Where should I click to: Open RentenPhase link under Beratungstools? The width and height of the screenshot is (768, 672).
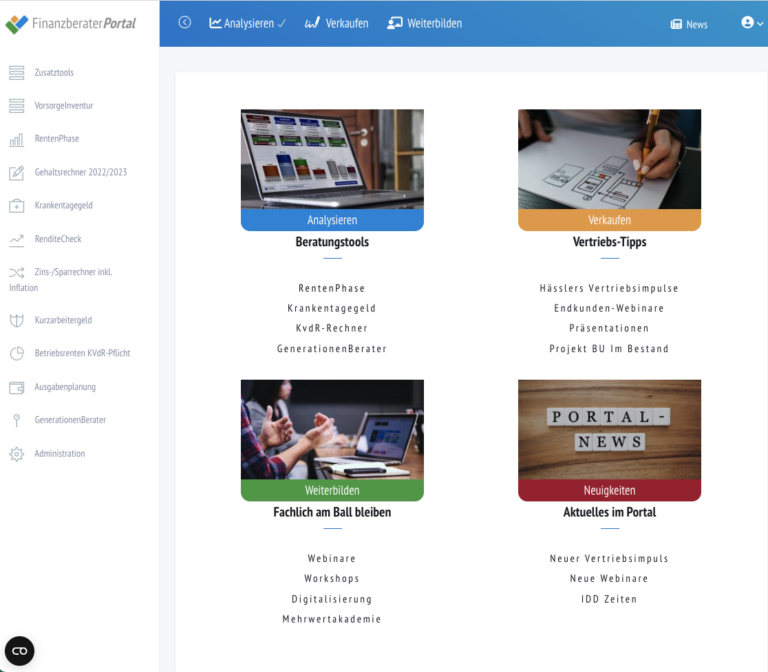tap(332, 288)
